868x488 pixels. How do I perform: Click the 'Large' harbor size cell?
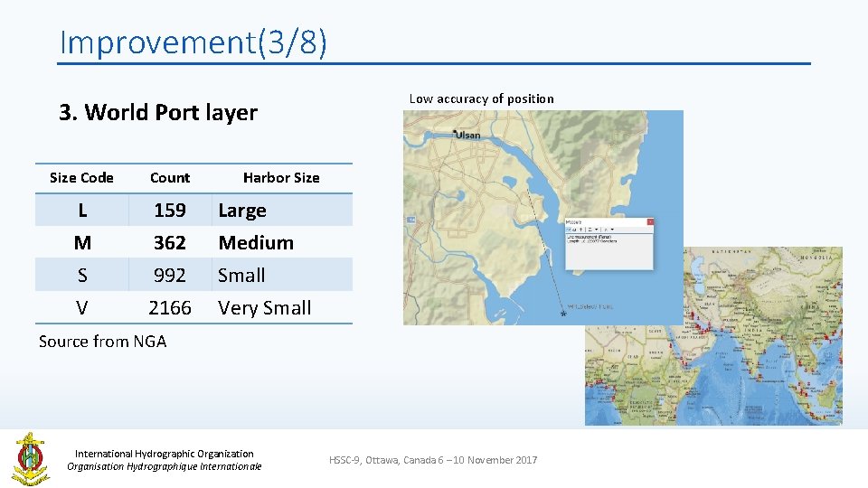click(x=282, y=211)
